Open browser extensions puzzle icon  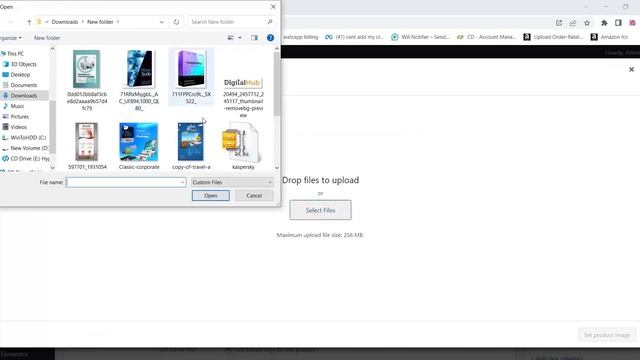click(604, 23)
